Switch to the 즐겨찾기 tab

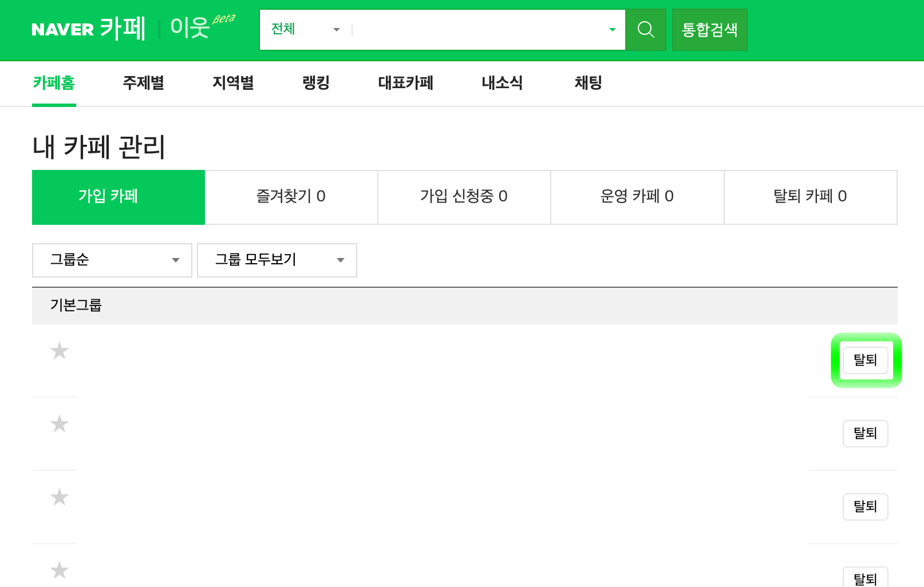coord(291,197)
